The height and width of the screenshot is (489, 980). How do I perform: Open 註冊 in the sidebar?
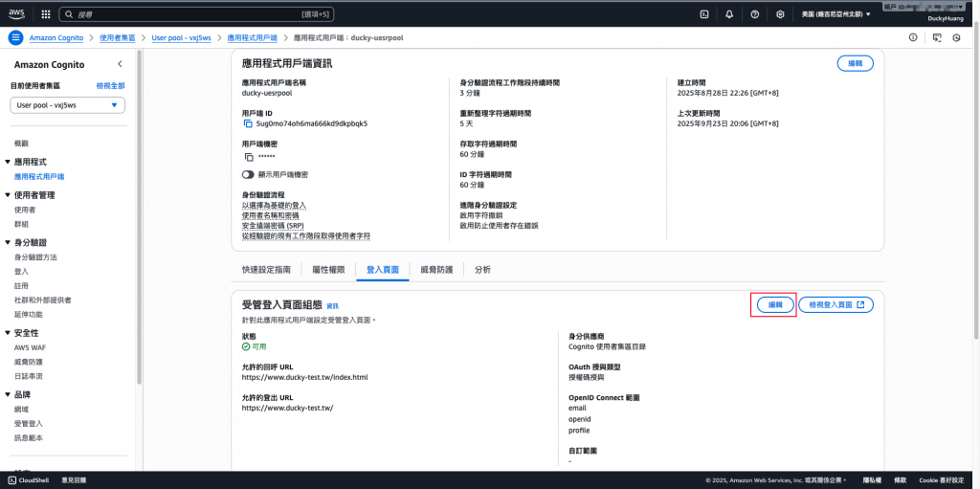point(21,286)
